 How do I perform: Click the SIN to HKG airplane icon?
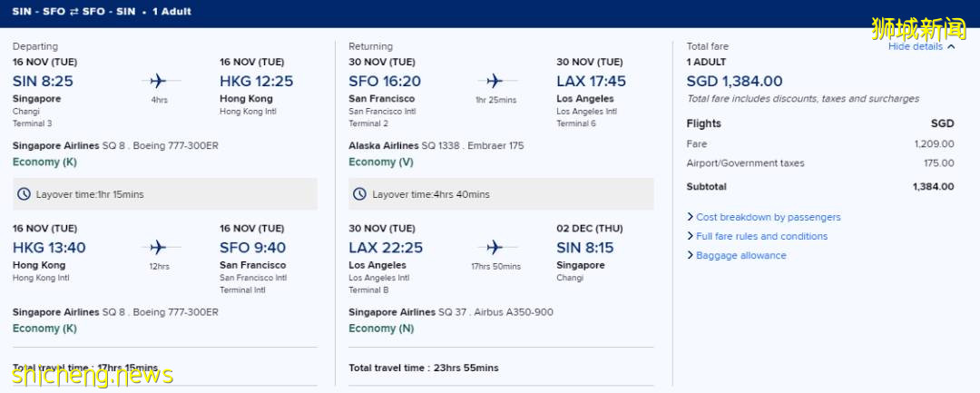point(162,81)
